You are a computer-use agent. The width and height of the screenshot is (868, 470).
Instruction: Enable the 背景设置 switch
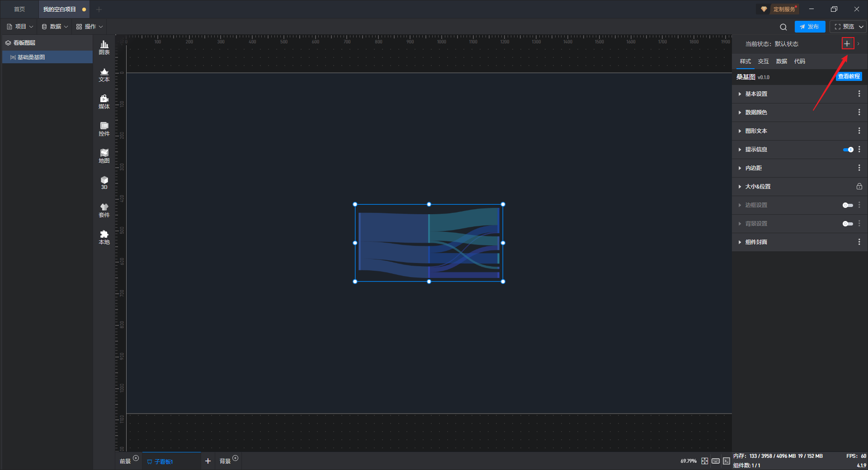coord(848,224)
